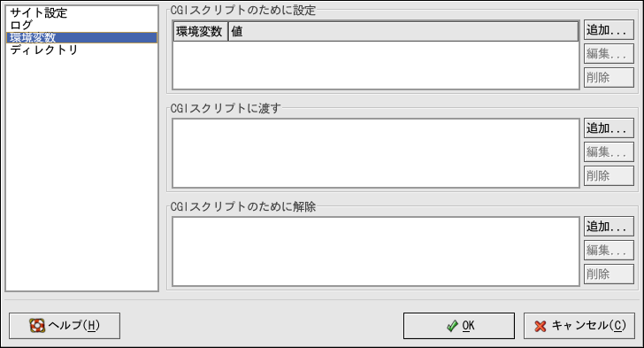Click inside the CGIスクリプトに渡す list area
Image resolution: width=644 pixels, height=348 pixels.
coord(376,153)
